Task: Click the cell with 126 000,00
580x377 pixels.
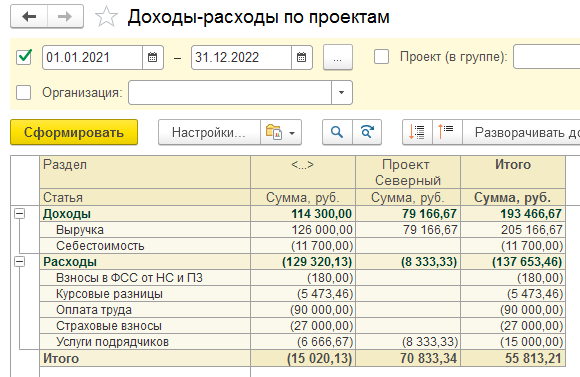Action: (303, 230)
